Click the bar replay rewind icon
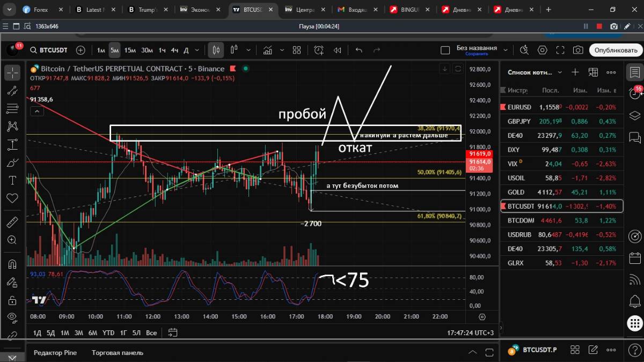Viewport: 644px width, 362px height. 338,50
